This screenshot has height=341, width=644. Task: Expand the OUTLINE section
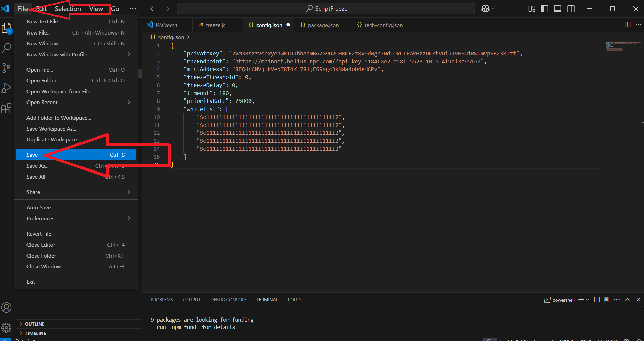coord(79,324)
